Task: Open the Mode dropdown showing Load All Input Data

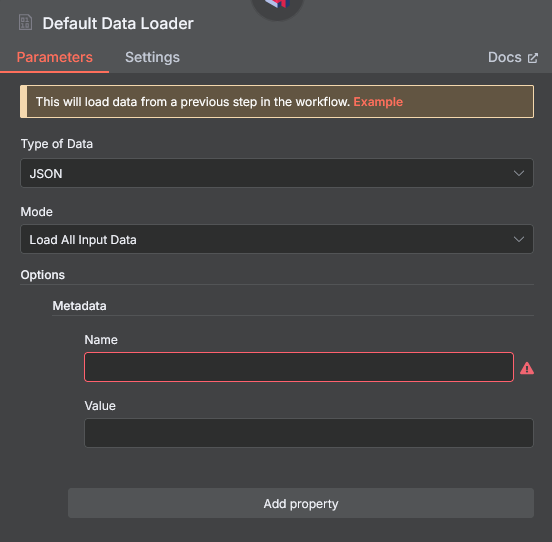Action: (277, 239)
